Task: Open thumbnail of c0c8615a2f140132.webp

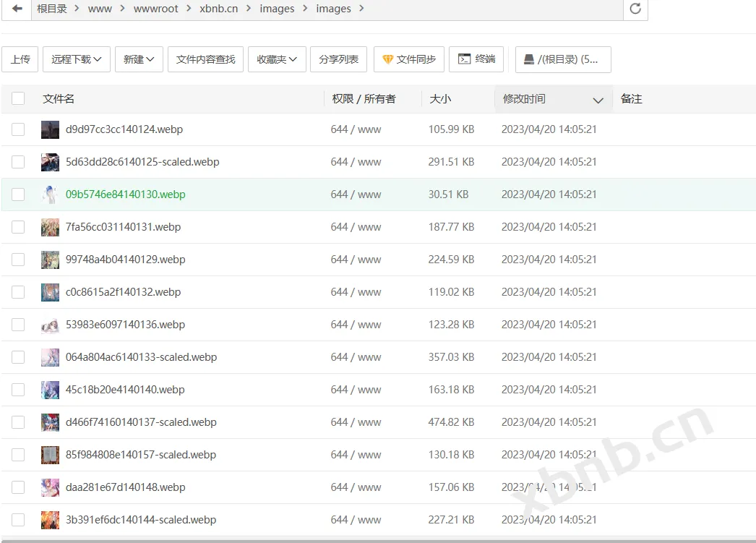Action: (x=50, y=292)
